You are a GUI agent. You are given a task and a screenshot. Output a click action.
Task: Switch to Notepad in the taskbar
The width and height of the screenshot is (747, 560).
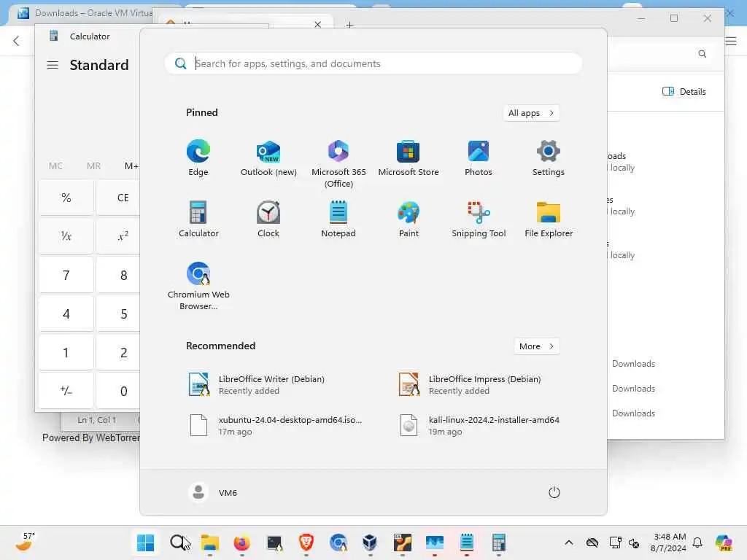click(466, 542)
